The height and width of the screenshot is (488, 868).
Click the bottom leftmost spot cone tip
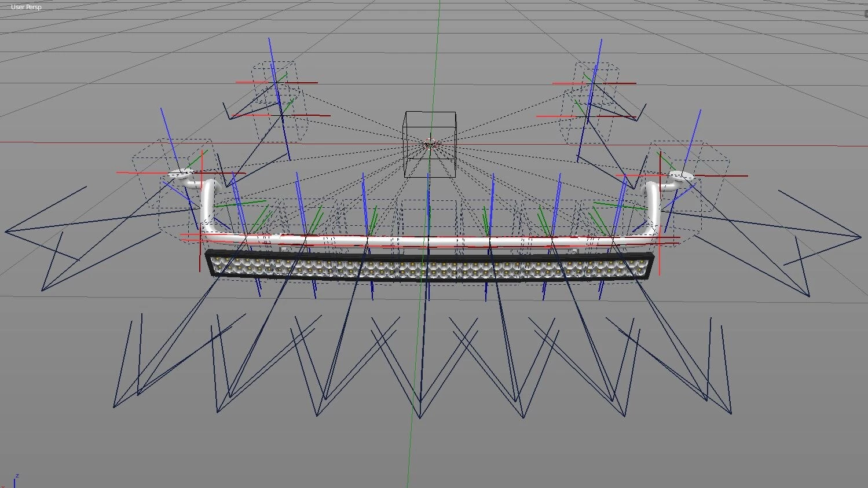[114, 407]
